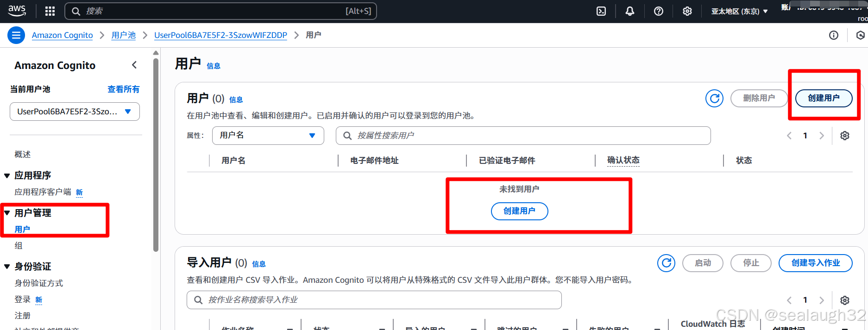Screen dimensions: 868x330
Task: Click the 电子邮件地址 column header
Action: pos(374,161)
